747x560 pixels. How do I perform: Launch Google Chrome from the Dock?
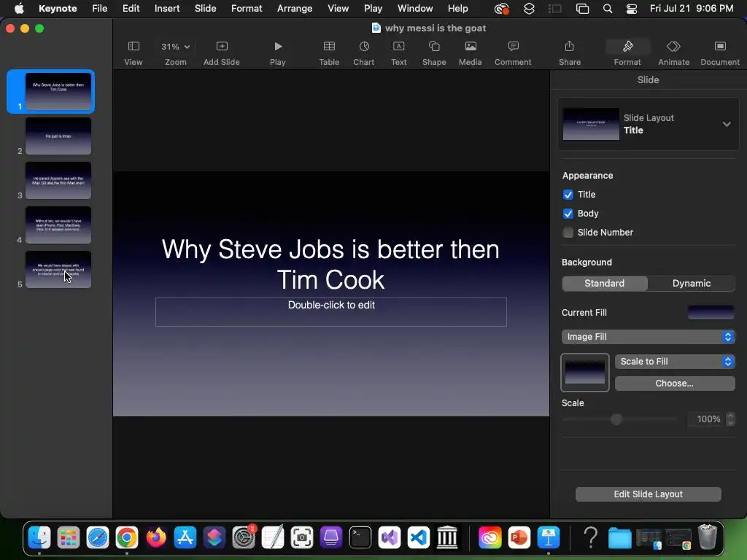(127, 537)
